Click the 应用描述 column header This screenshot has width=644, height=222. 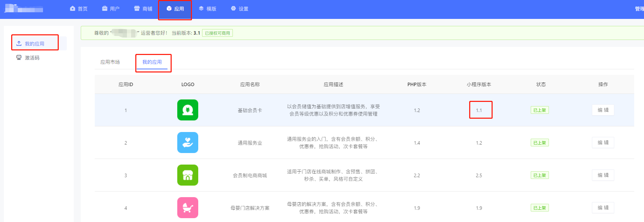[334, 84]
